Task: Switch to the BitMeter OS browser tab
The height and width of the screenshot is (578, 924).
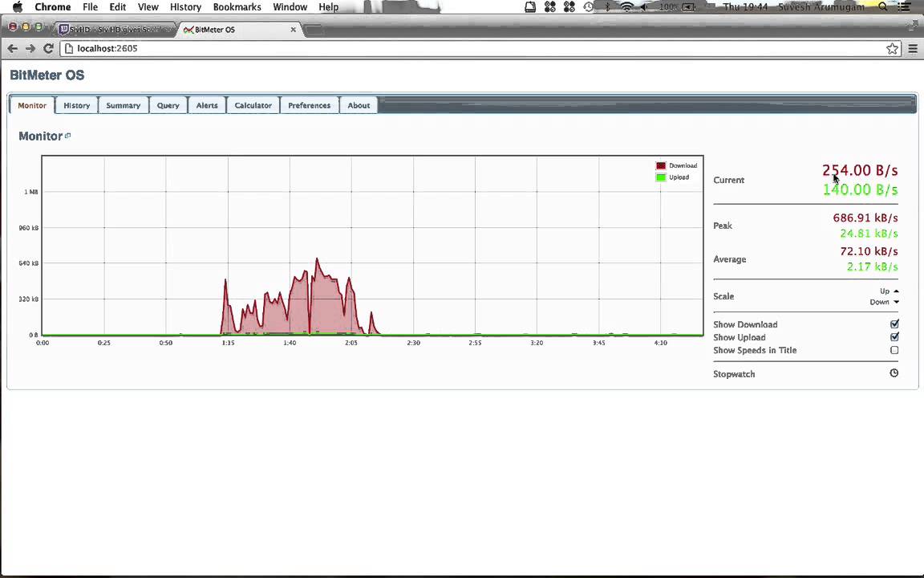Action: [239, 30]
